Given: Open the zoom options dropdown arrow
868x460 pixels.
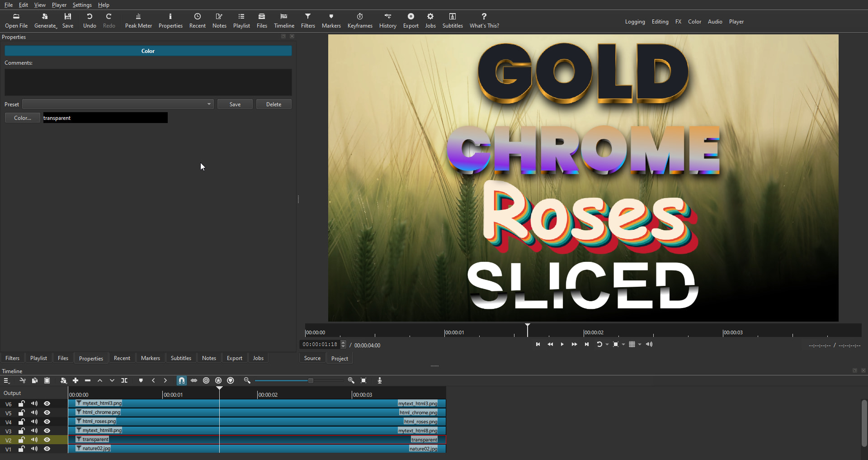Looking at the screenshot, I should 623,345.
